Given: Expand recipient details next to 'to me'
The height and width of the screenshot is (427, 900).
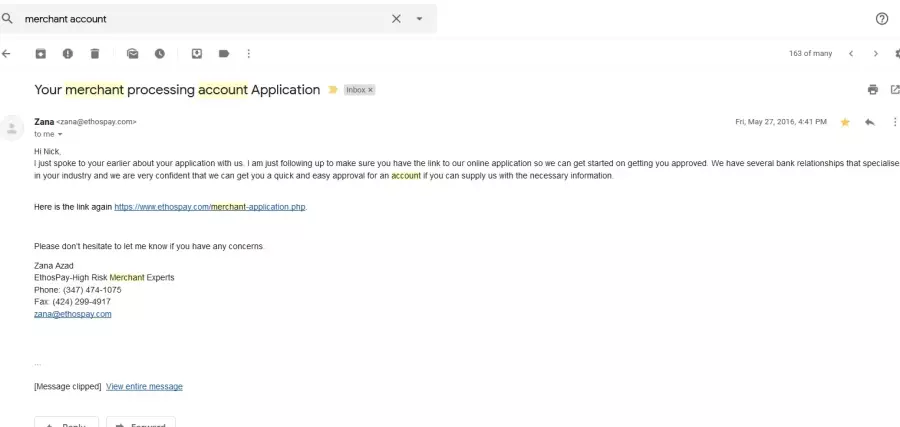Looking at the screenshot, I should pos(60,134).
